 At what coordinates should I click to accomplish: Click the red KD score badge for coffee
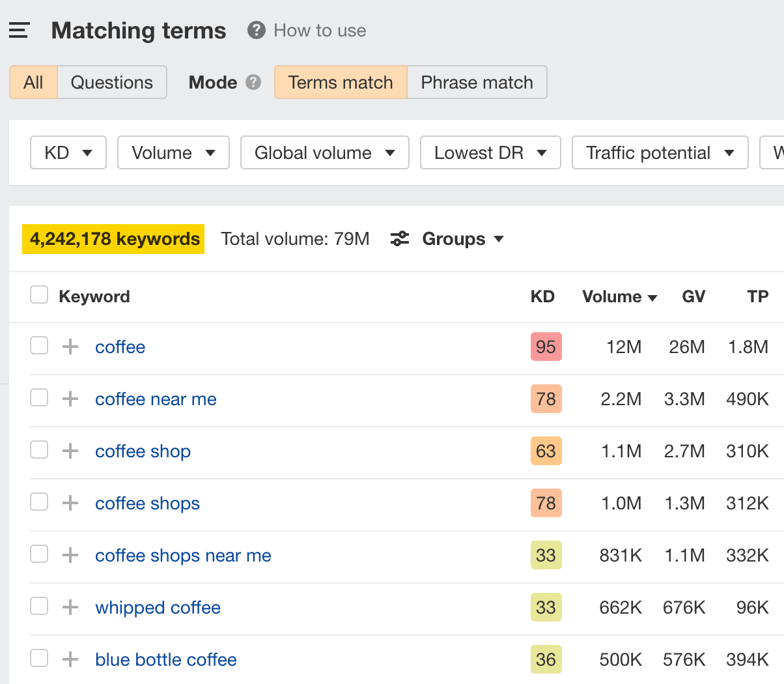tap(546, 347)
